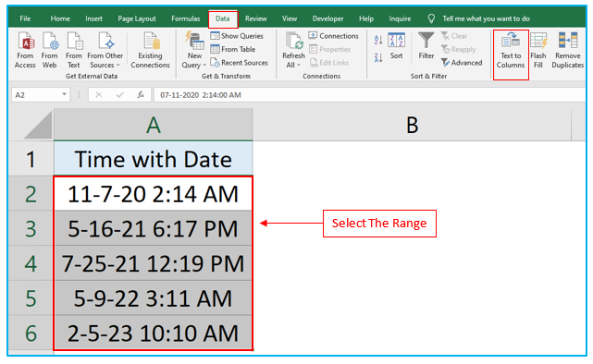
Task: Select From Table command
Action: tap(233, 49)
